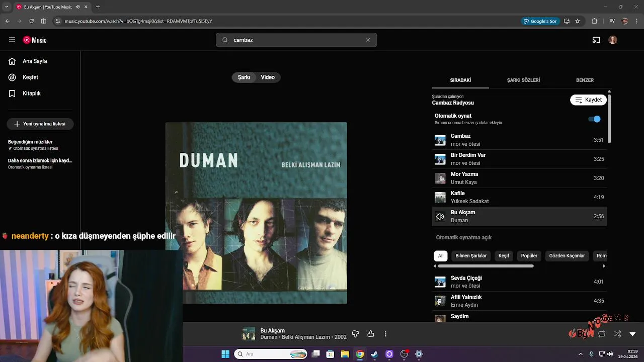
Task: Play Bir Derdim Var from queue
Action: (x=519, y=159)
